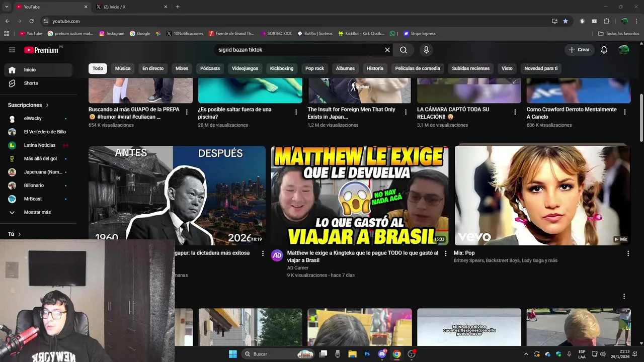Open options for LA CÁMARA CAPTÓ video
This screenshot has width=644, height=362.
515,112
